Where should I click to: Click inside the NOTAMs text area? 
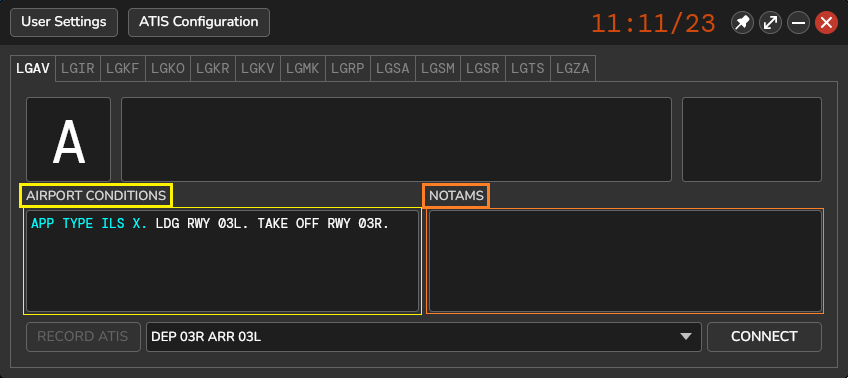tap(625, 261)
